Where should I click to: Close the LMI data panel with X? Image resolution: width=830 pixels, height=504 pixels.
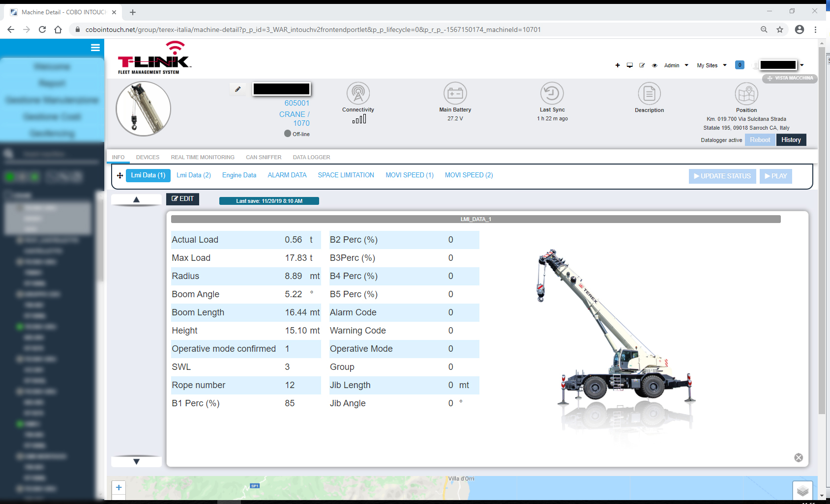[799, 458]
